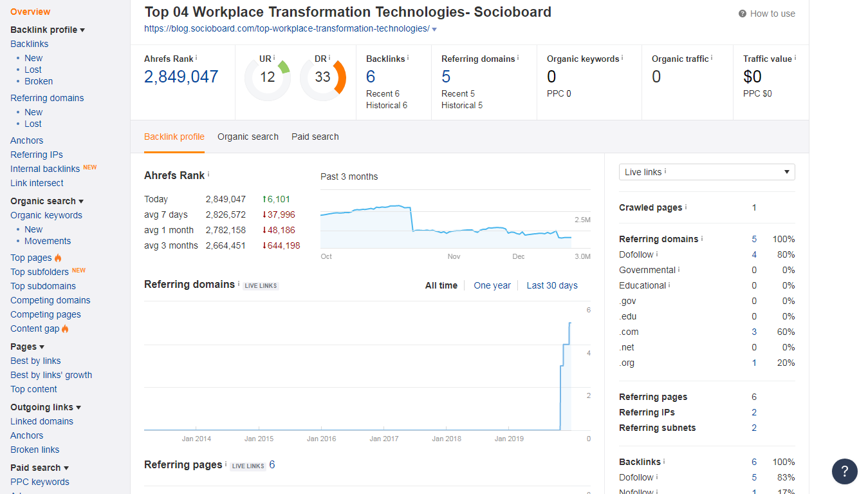Open Competing domains sidebar link
This screenshot has width=868, height=494.
pyautogui.click(x=50, y=300)
